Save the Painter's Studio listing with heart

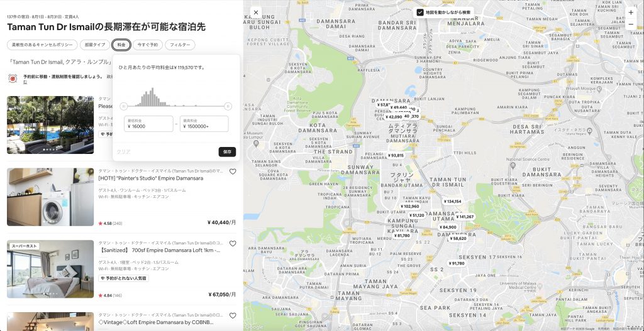233,171
